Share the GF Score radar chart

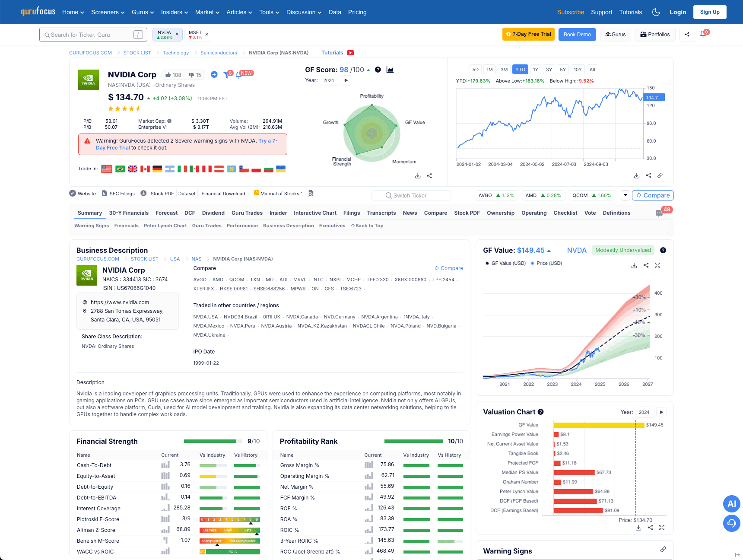coord(429,176)
